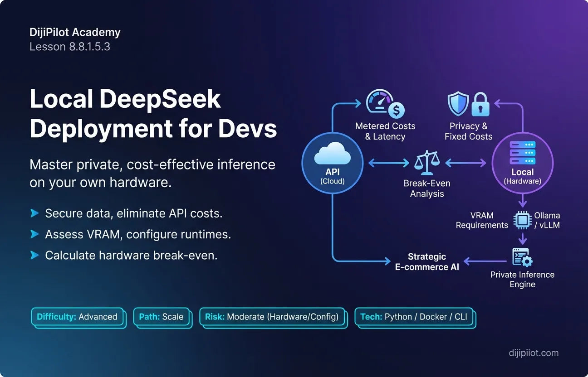Image resolution: width=588 pixels, height=377 pixels.
Task: Click the balance scales icon
Action: 427,162
